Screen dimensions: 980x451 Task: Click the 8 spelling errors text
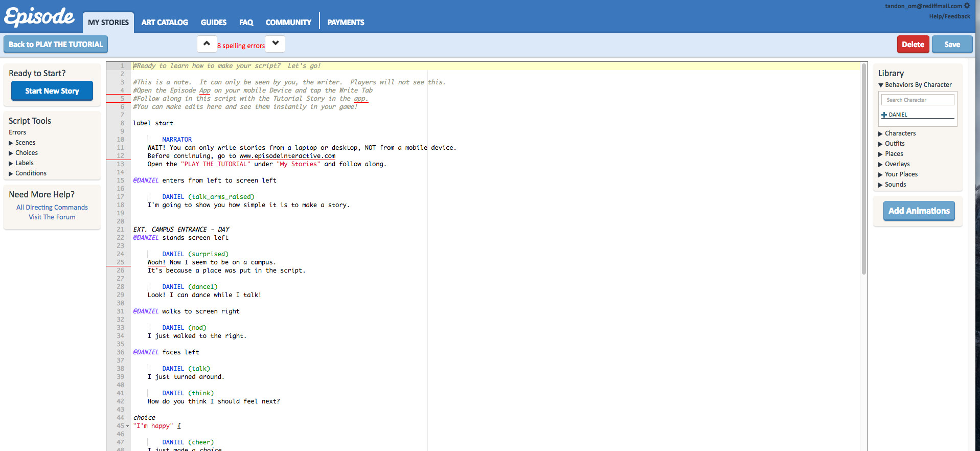click(241, 46)
